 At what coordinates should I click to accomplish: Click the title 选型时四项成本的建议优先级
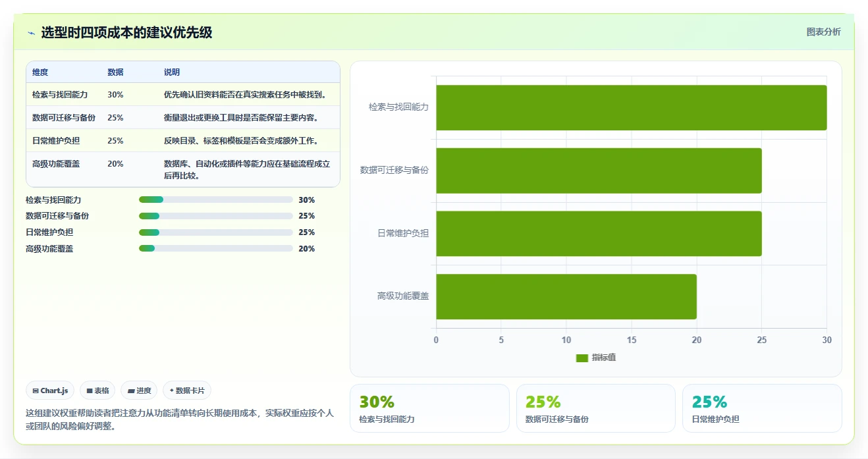126,32
